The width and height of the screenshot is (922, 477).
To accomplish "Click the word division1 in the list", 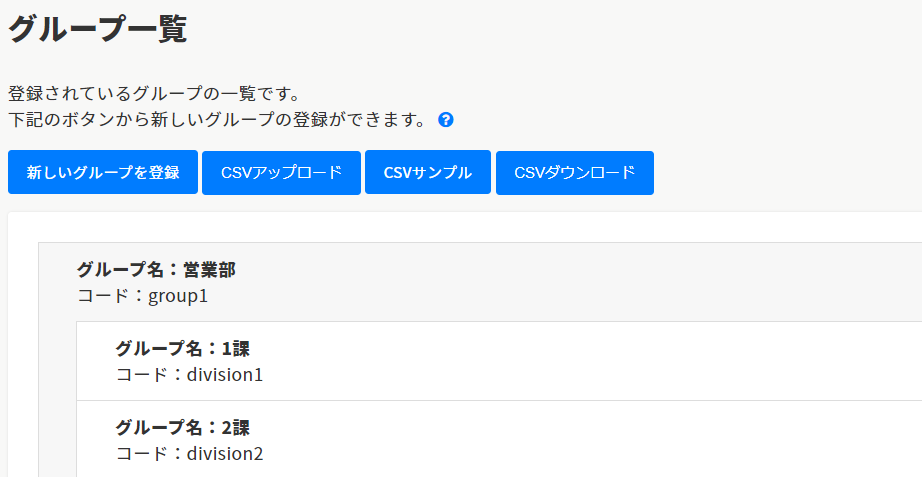I will [x=224, y=375].
